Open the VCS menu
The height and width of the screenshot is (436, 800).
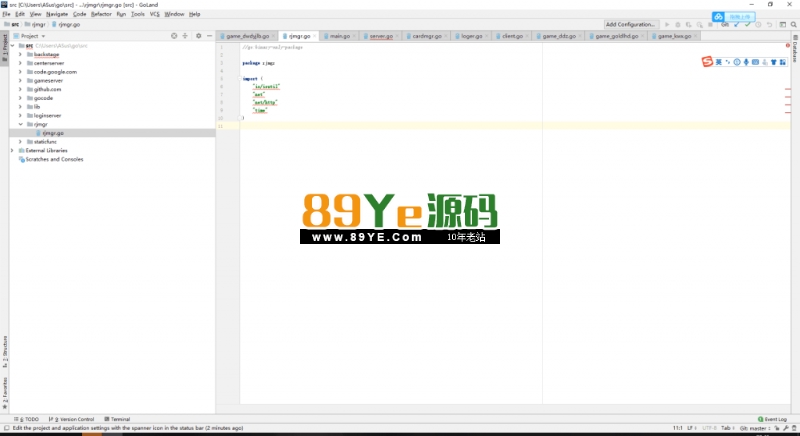155,14
